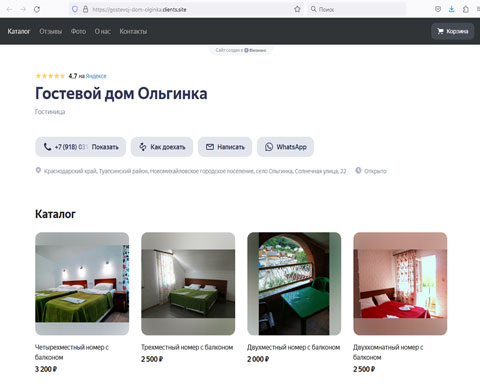
Task: Click the phone handset icon
Action: (x=47, y=147)
